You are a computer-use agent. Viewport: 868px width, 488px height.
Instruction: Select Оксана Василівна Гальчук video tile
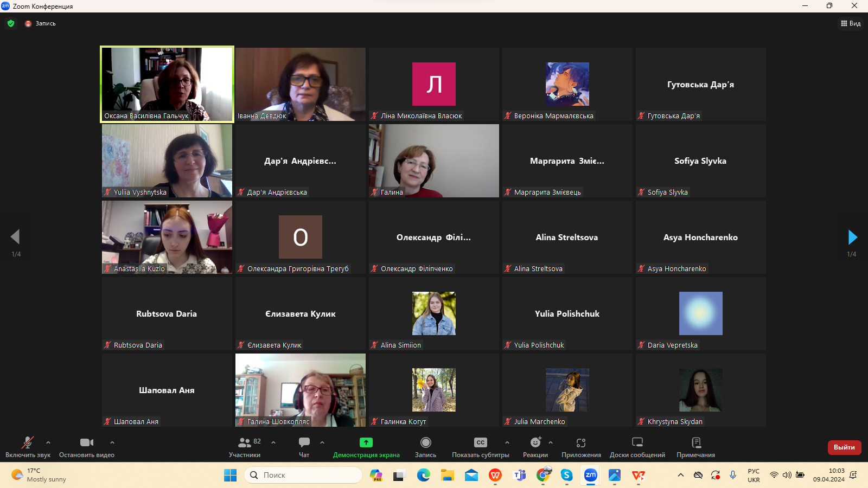pyautogui.click(x=167, y=84)
